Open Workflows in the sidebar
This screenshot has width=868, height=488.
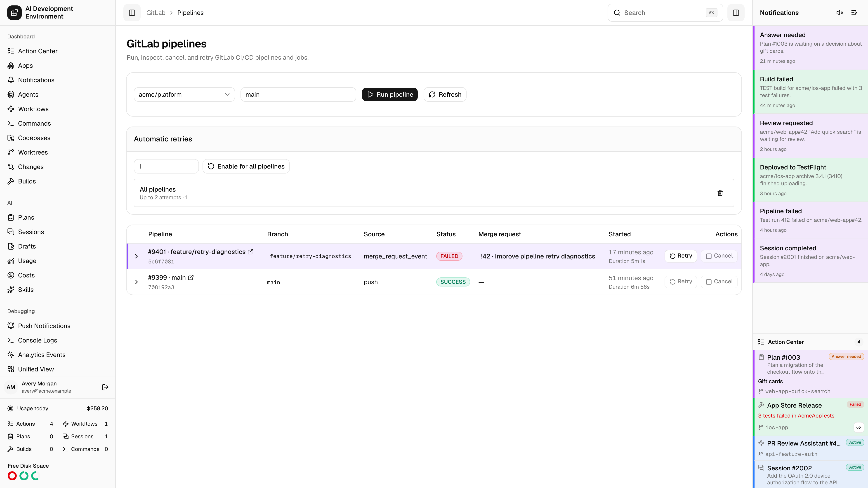[x=58, y=109]
